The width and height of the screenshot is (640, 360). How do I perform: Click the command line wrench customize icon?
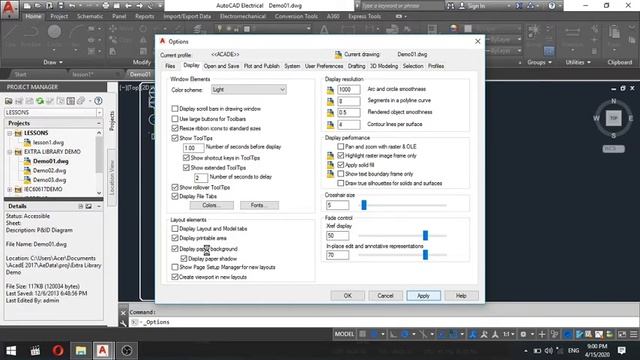pos(123,322)
